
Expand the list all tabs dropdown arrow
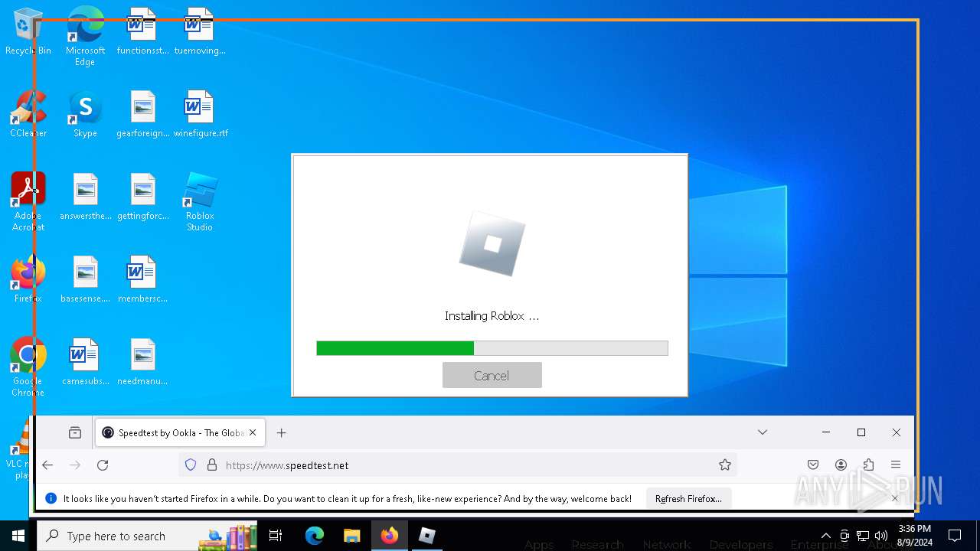coord(763,432)
